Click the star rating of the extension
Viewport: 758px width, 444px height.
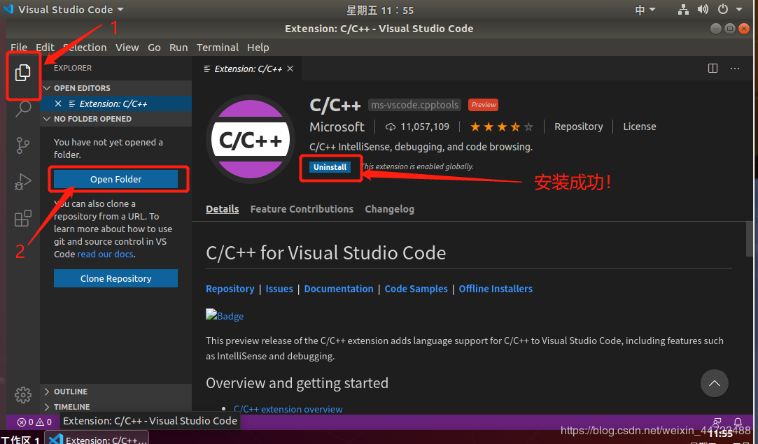coord(501,127)
